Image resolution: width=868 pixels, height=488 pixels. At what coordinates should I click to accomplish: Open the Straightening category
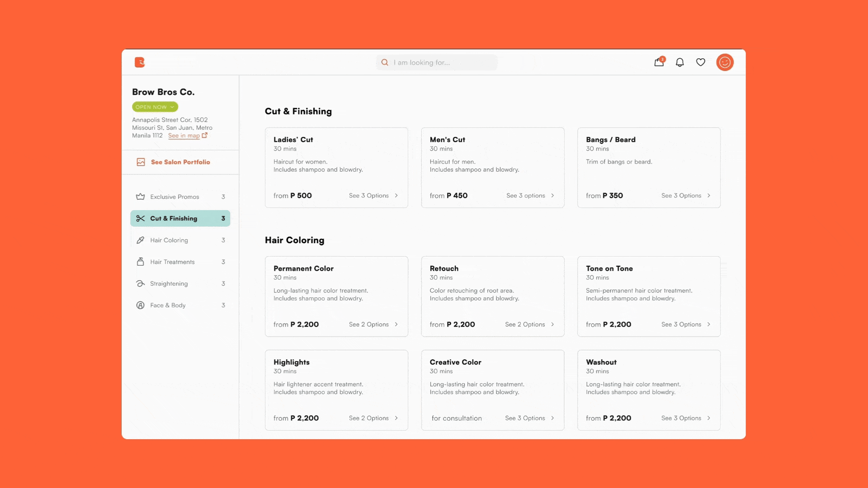tap(169, 284)
